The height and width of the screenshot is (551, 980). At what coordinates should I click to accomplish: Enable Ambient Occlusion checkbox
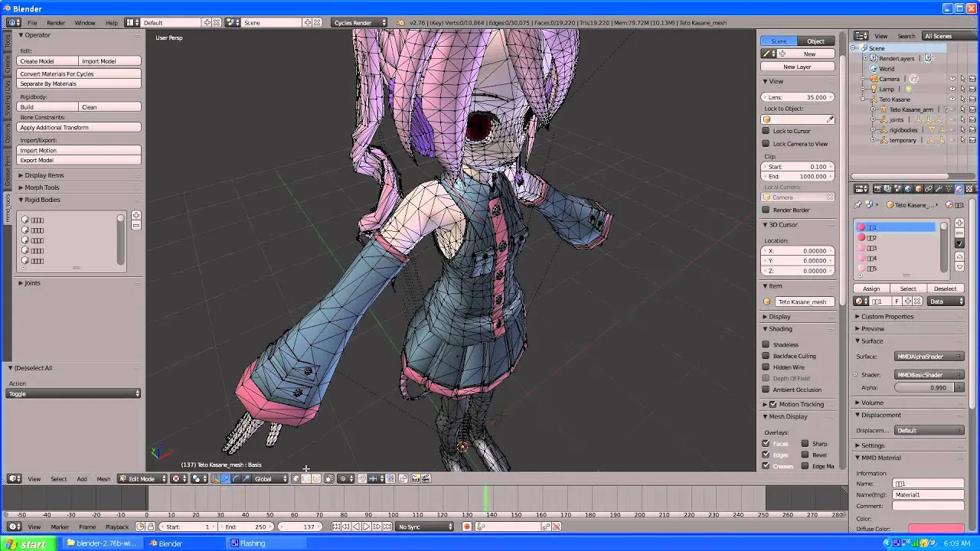pos(766,390)
